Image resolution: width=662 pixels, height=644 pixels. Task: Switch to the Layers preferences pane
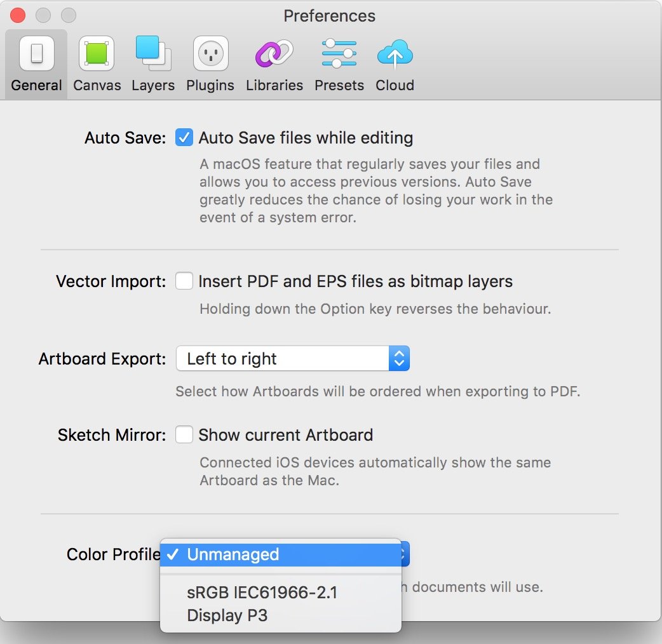(153, 64)
